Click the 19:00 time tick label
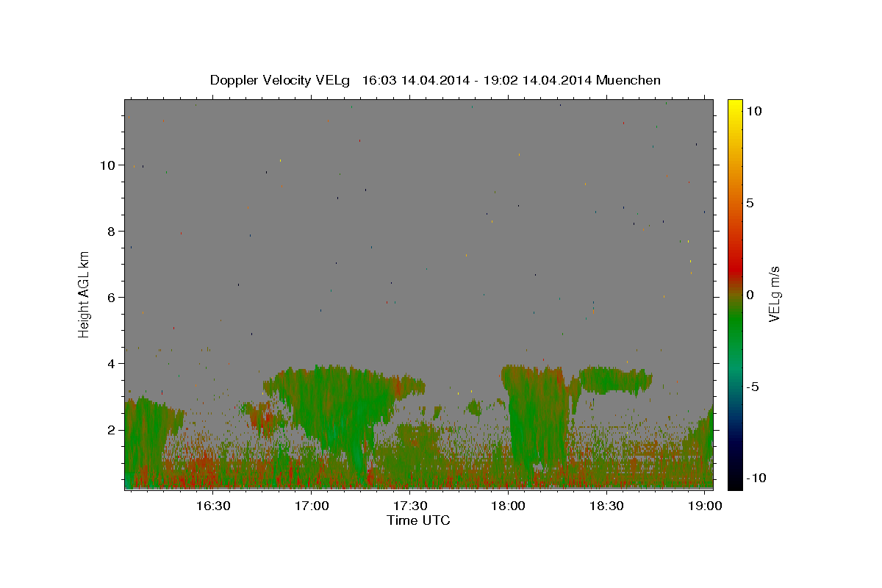Viewport: 882px width, 588px height. click(705, 506)
